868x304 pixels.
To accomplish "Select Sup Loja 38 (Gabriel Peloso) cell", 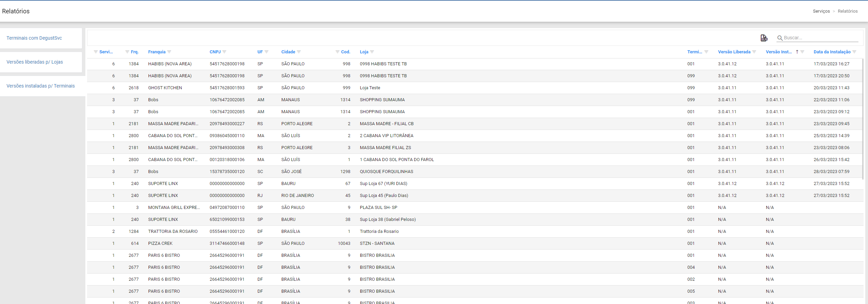I will point(388,220).
